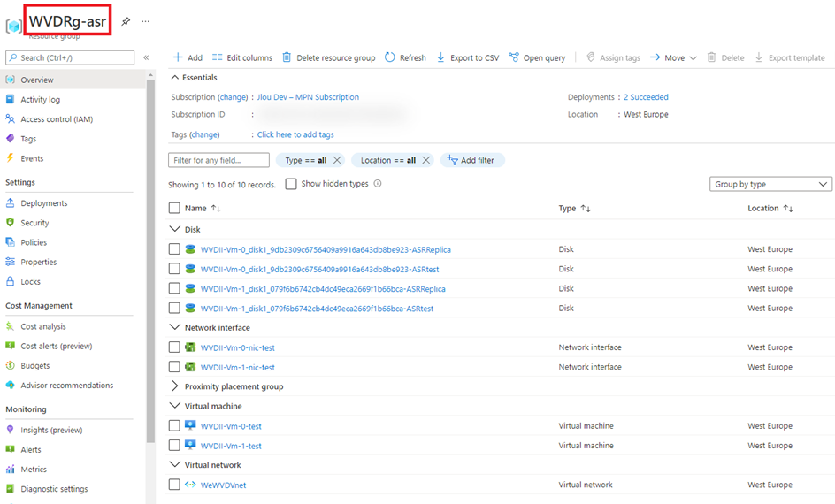Open the 2 Succeeded deployments link
The image size is (835, 504).
[646, 97]
